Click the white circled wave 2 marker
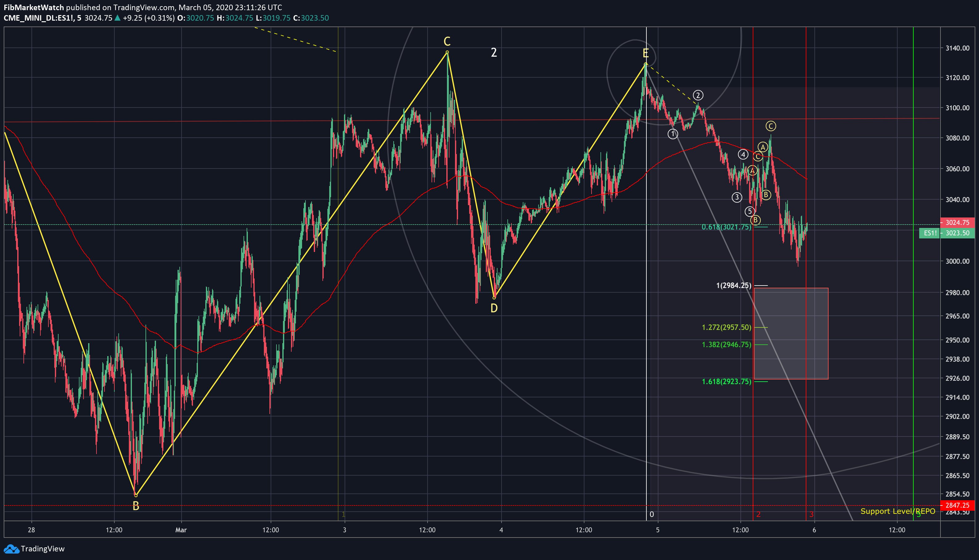 (x=698, y=95)
